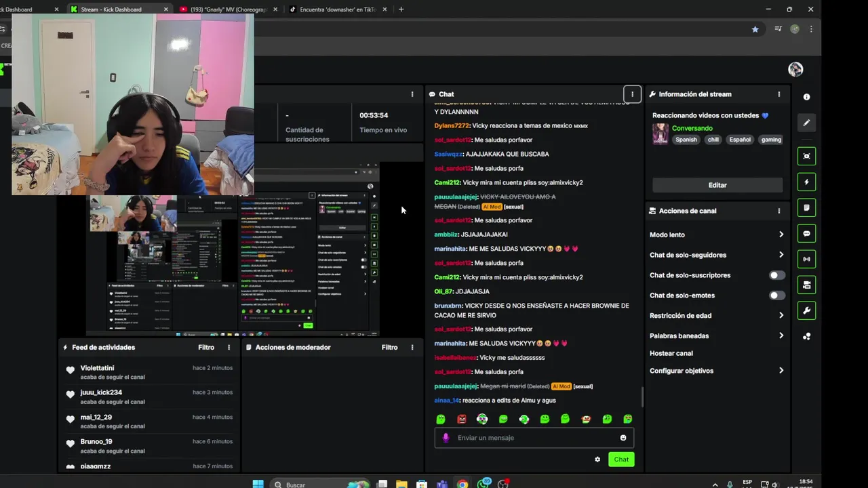Expand Chat de solo-seguidores options
This screenshot has width=868, height=488.
click(x=781, y=255)
